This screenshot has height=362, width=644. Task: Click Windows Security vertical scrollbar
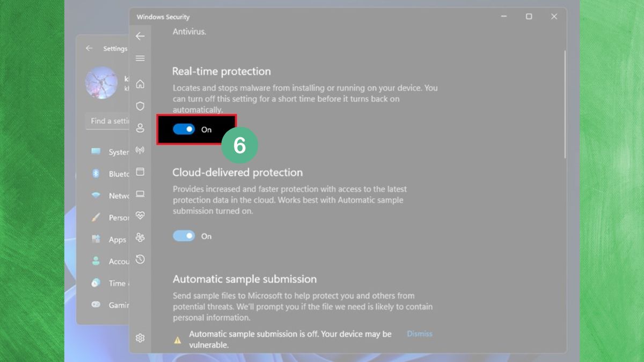point(564,105)
